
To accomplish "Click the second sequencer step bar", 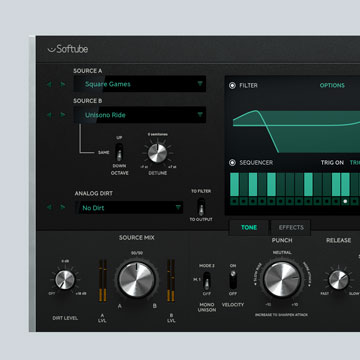I will [244, 184].
